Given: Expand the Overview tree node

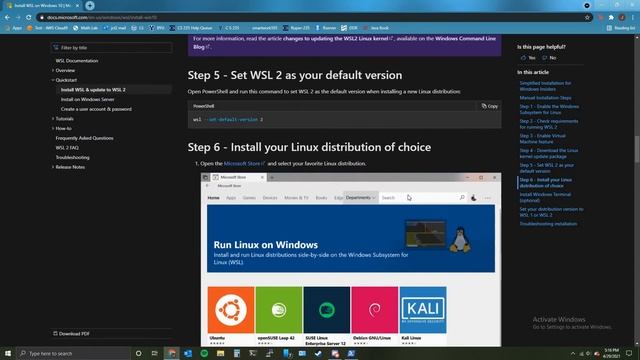Looking at the screenshot, I should (x=53, y=70).
